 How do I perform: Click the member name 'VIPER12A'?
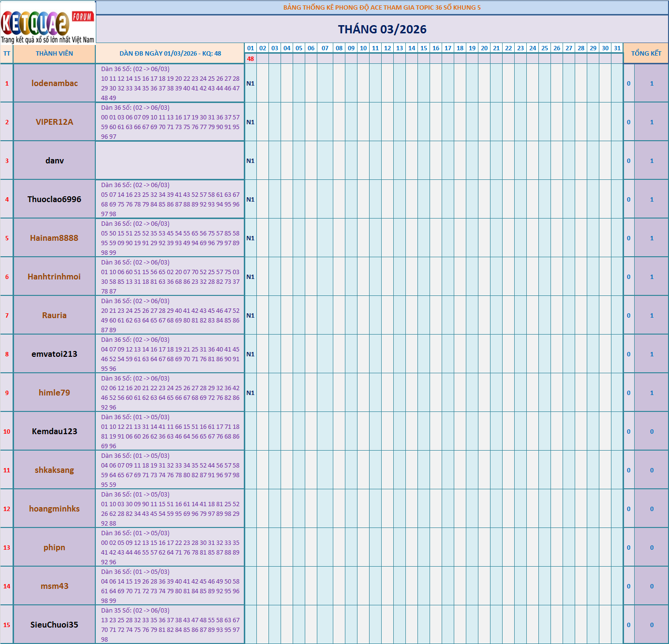(54, 122)
